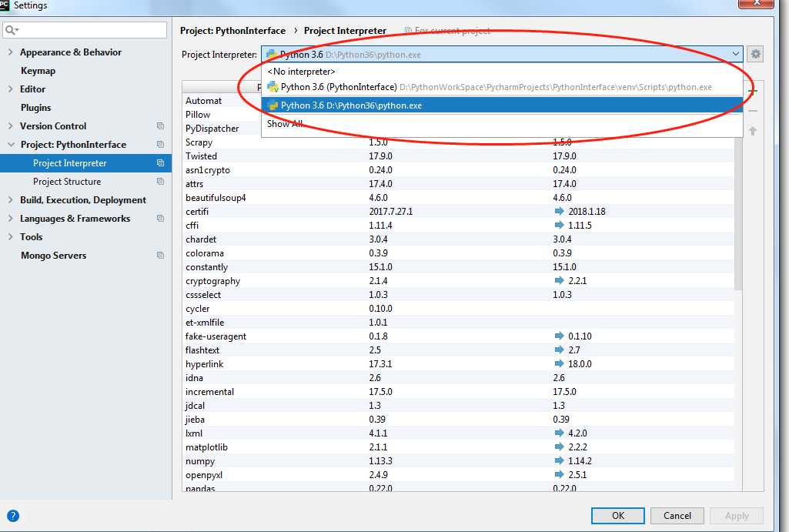Select the beautifulsoup4 package row
This screenshot has width=789, height=532.
(458, 198)
